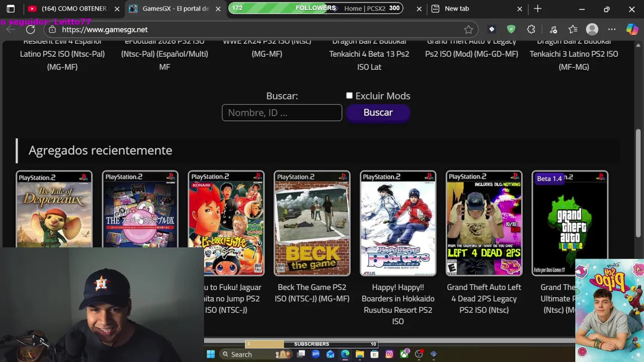Screen dimensions: 644x362
Task: Open the Favorites list icon
Action: 573,30
